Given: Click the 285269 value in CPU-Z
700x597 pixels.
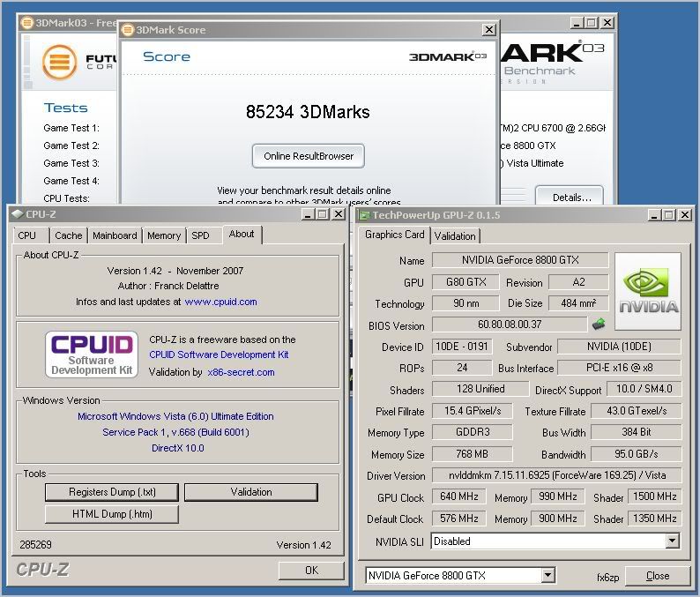Looking at the screenshot, I should click(35, 545).
